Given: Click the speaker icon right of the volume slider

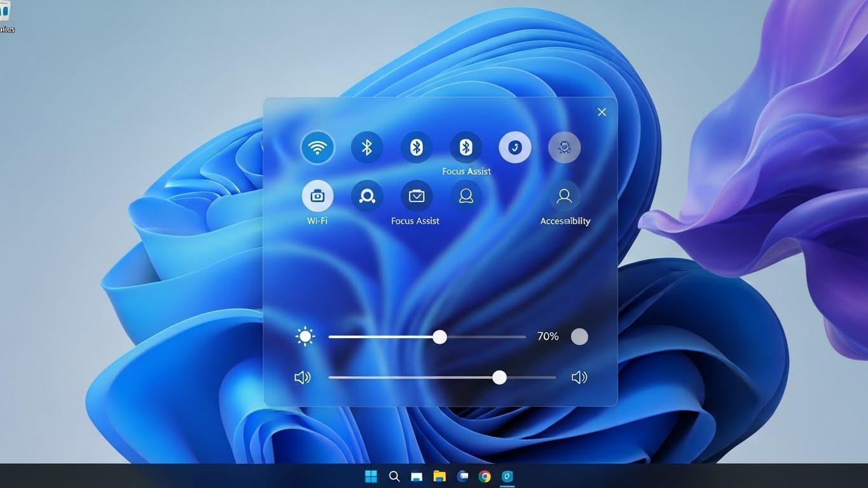Looking at the screenshot, I should point(579,377).
